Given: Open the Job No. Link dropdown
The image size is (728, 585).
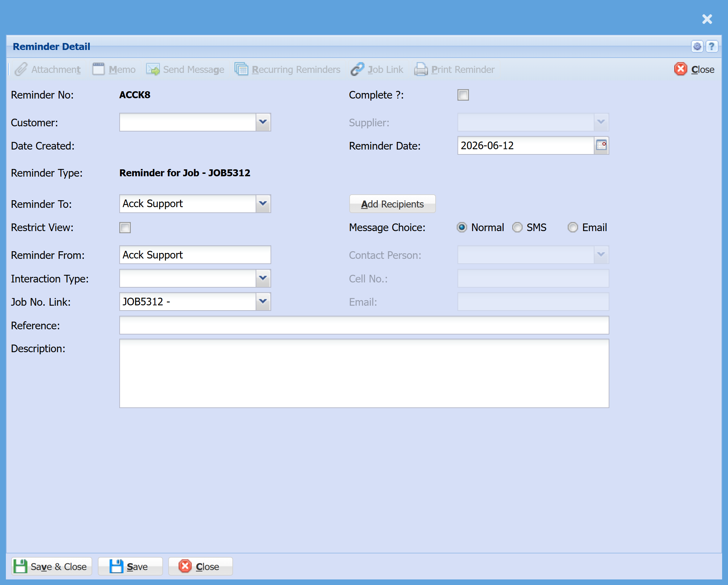Looking at the screenshot, I should [263, 302].
